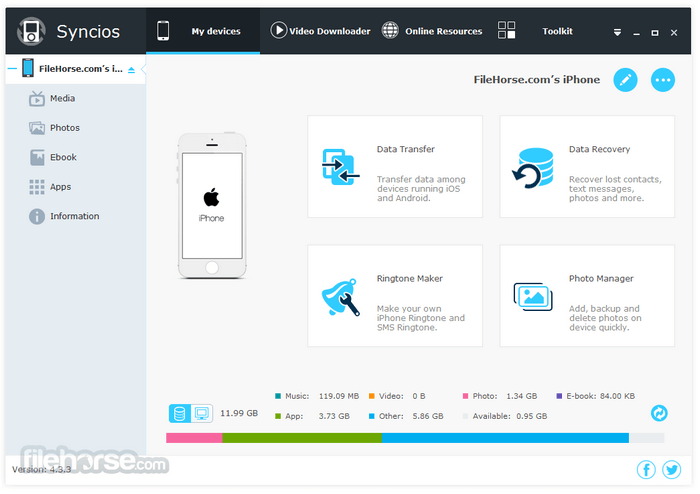Click the play icon of Video Downloader
700x494 pixels.
tap(279, 30)
